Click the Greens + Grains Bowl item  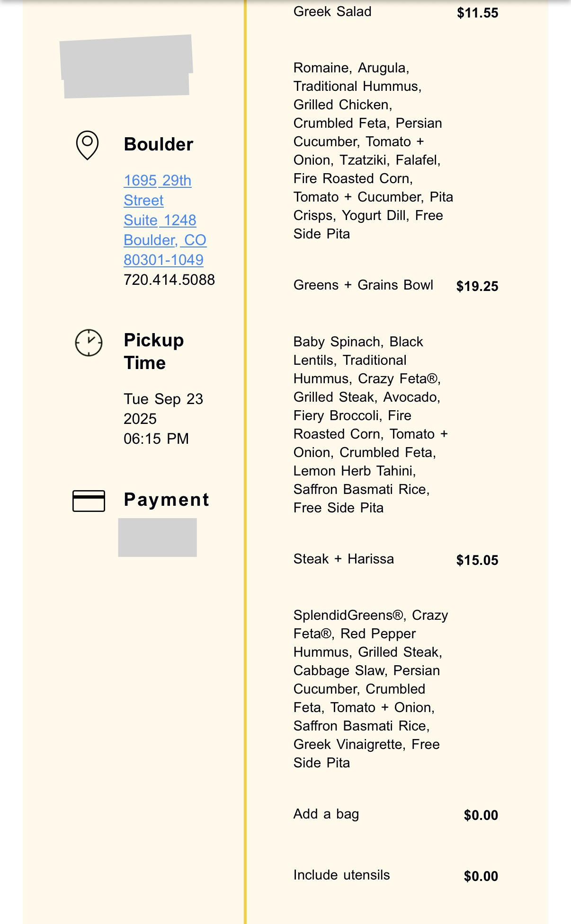point(363,285)
